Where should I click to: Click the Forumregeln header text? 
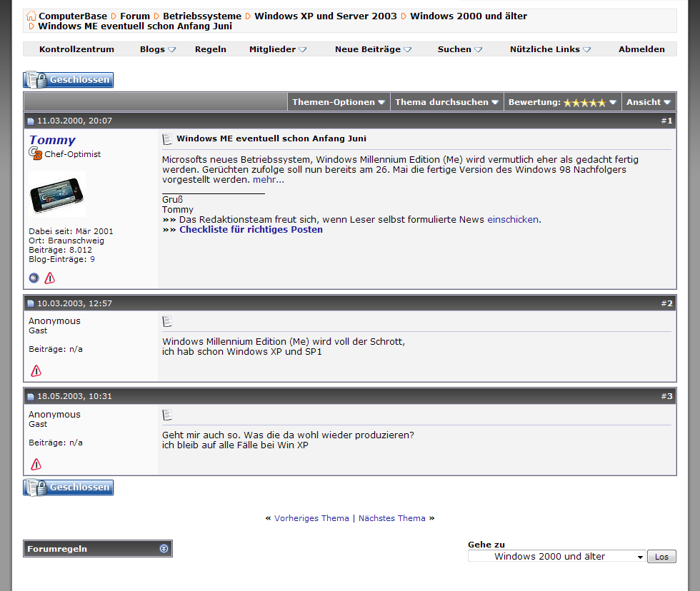click(57, 549)
